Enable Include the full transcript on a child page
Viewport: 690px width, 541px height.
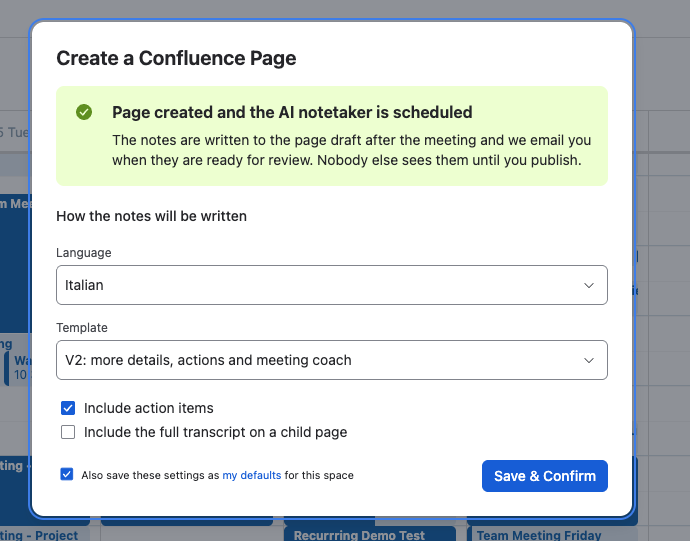[68, 432]
